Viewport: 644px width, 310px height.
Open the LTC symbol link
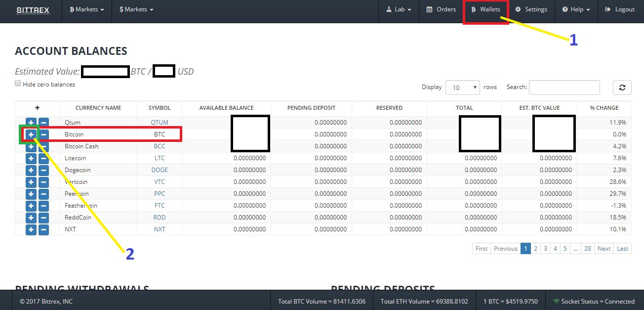[x=160, y=158]
